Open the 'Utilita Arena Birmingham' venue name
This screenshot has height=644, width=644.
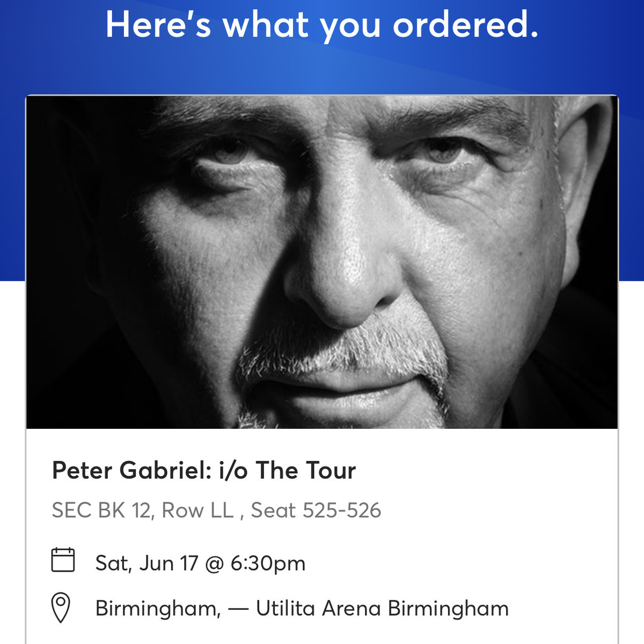tap(382, 608)
